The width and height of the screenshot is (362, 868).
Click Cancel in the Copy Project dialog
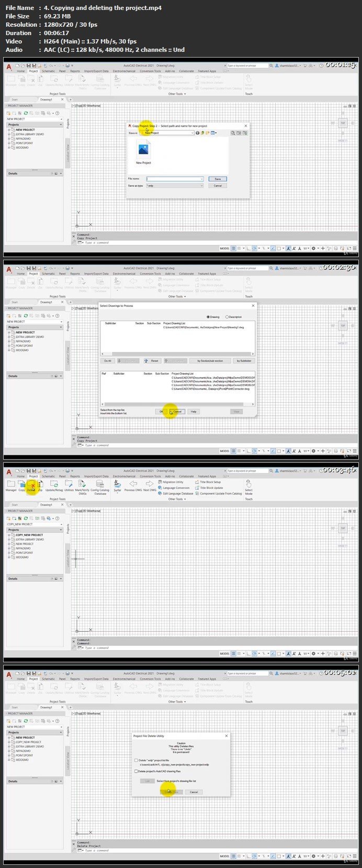click(x=218, y=186)
